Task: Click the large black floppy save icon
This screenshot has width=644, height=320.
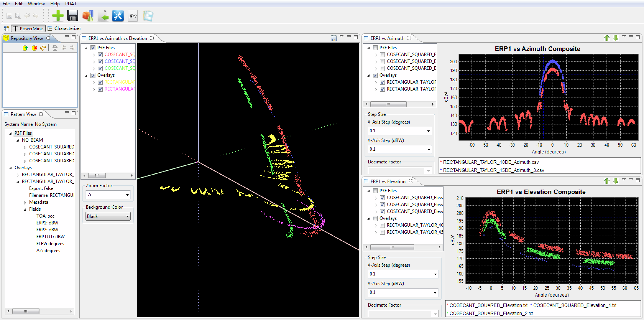Action: [73, 16]
